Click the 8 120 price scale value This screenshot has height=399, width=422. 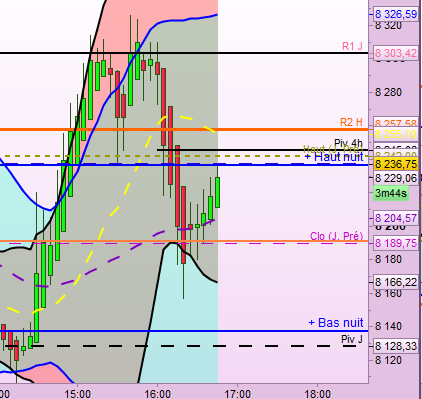(388, 360)
